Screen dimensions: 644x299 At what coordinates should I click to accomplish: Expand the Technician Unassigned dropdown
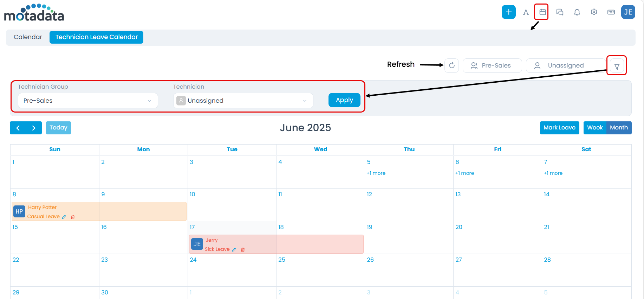click(x=243, y=101)
